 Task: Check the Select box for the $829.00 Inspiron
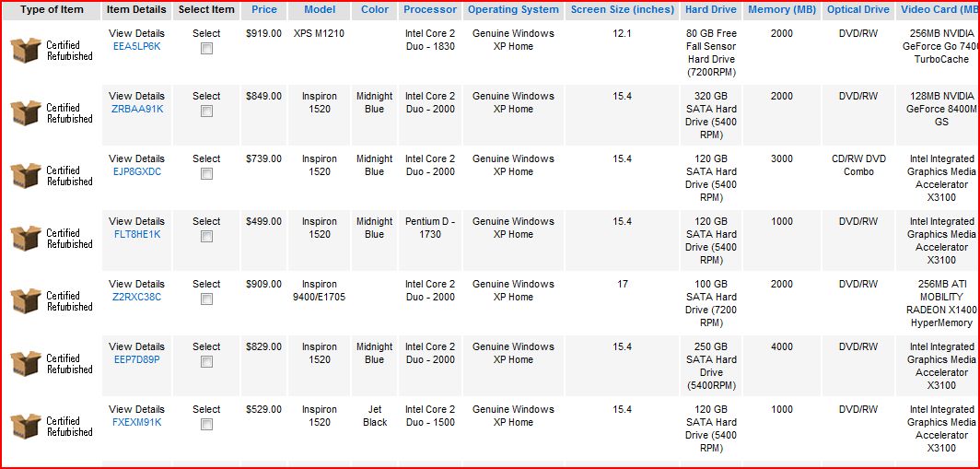(206, 361)
